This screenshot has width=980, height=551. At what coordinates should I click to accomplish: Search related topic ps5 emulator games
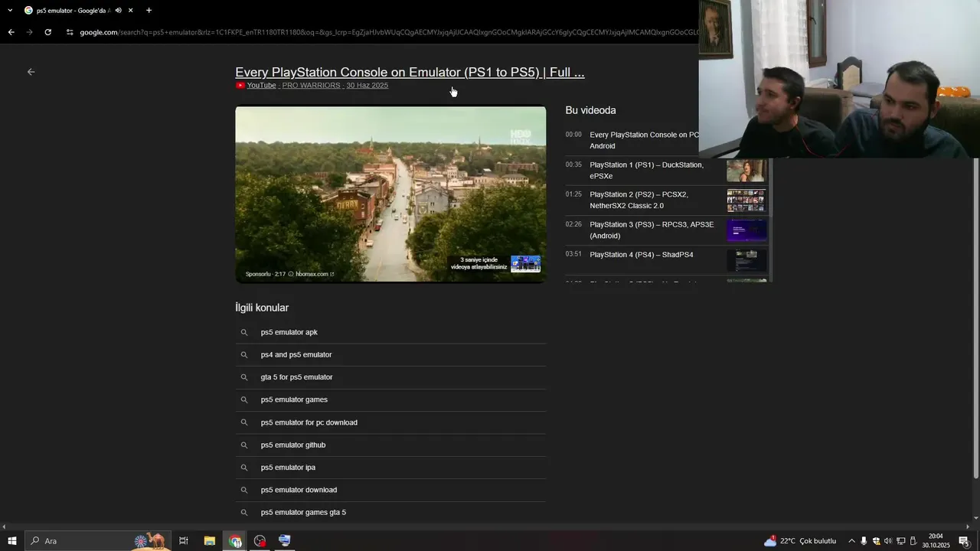390,399
